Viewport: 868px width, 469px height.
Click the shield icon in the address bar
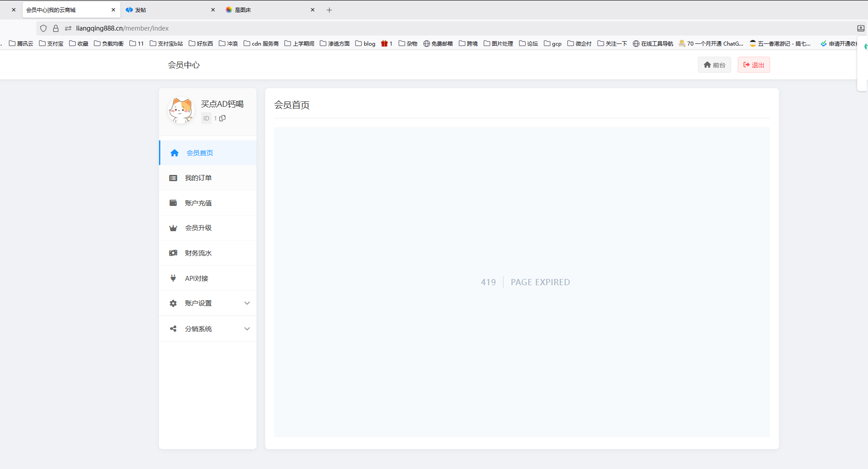coord(43,28)
